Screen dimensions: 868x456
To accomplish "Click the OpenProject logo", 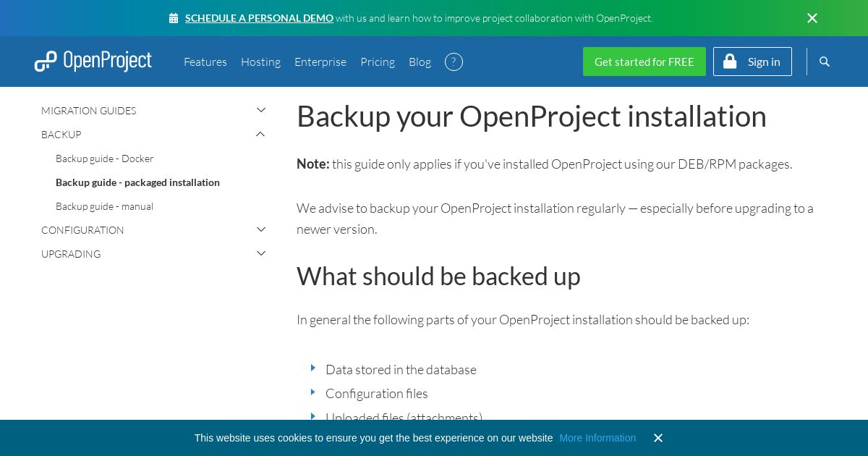I will 93,62.
